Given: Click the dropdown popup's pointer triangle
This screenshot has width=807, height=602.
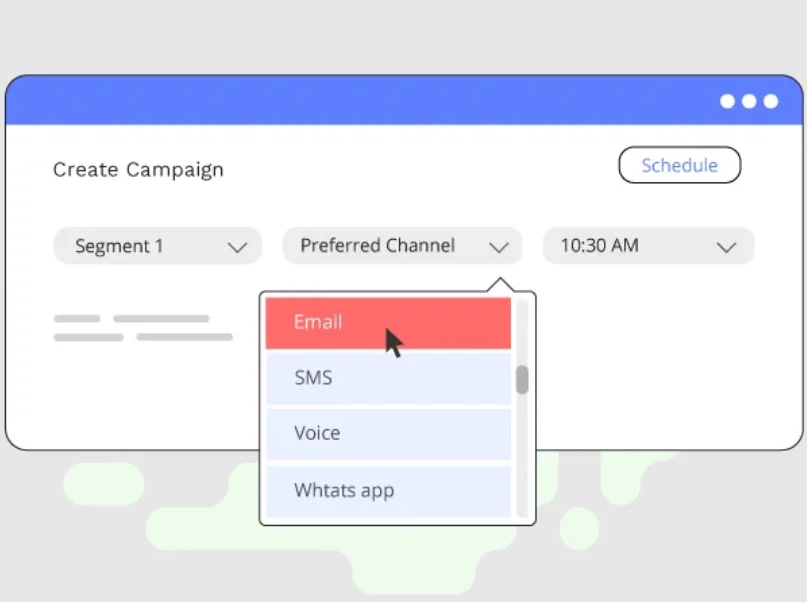Looking at the screenshot, I should (x=500, y=285).
